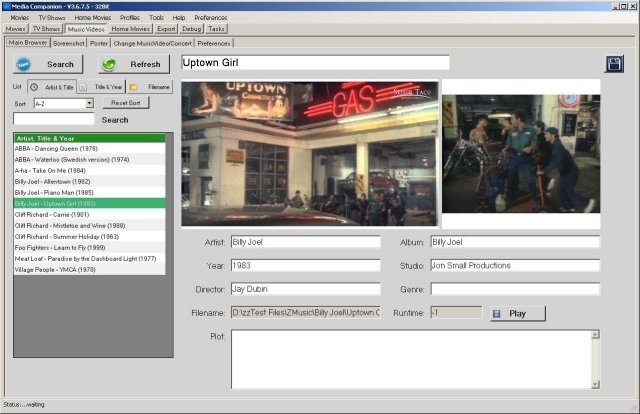Select Artist & Title list mode

(50, 87)
